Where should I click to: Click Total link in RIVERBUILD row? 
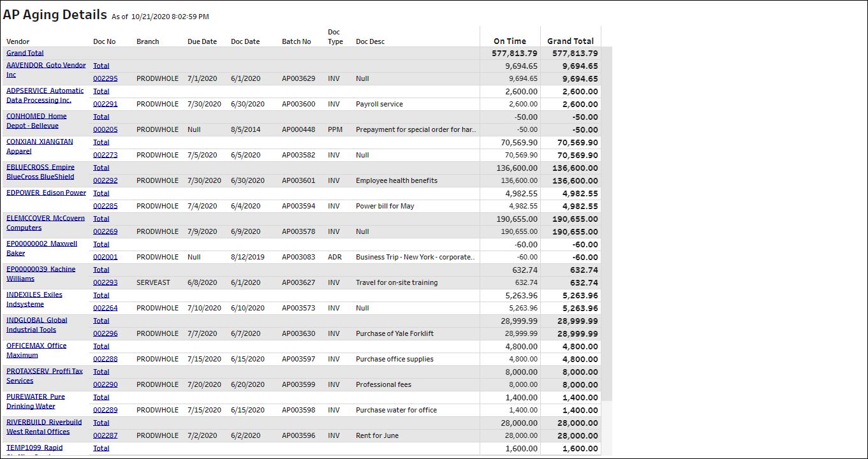tap(101, 423)
